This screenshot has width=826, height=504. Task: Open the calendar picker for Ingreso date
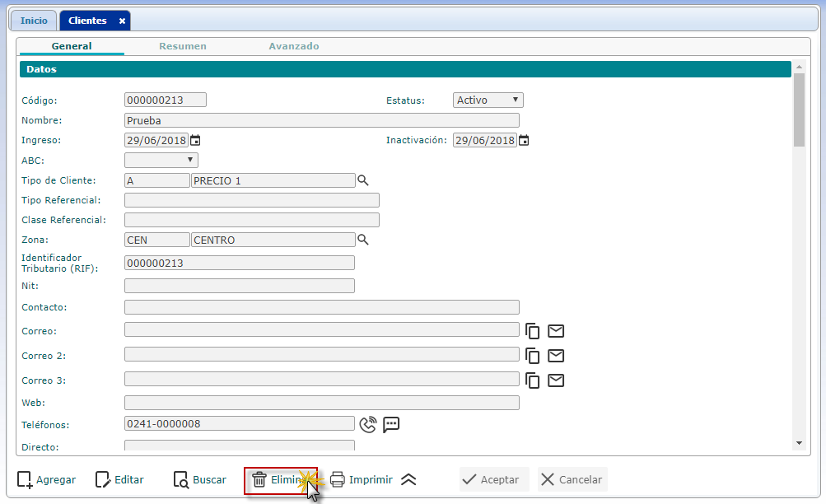click(x=195, y=140)
